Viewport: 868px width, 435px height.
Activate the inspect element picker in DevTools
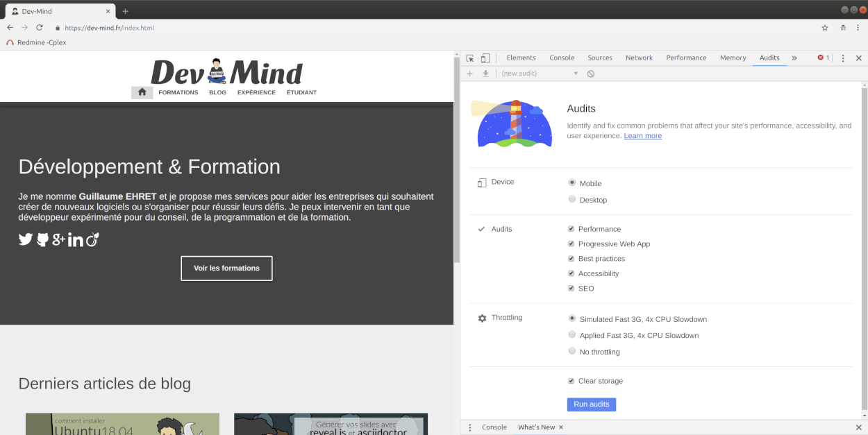[x=470, y=58]
